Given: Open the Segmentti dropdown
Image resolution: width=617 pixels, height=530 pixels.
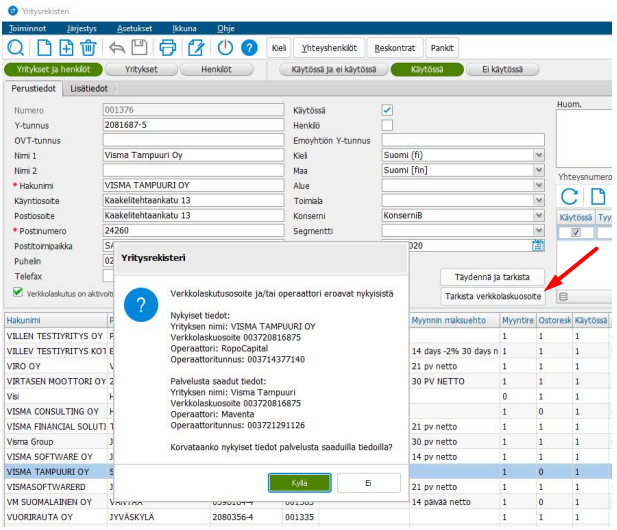Looking at the screenshot, I should point(539,231).
